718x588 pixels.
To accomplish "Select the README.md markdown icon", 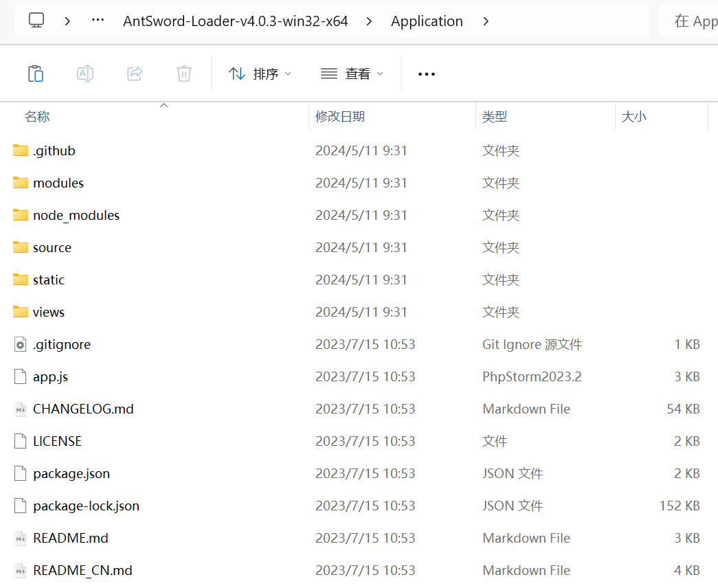I will 20,538.
